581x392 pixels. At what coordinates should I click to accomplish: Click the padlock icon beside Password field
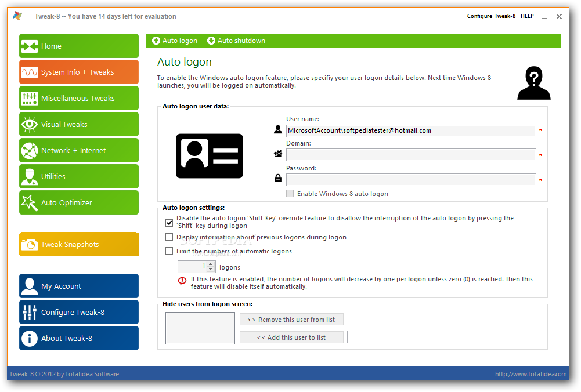pos(278,179)
